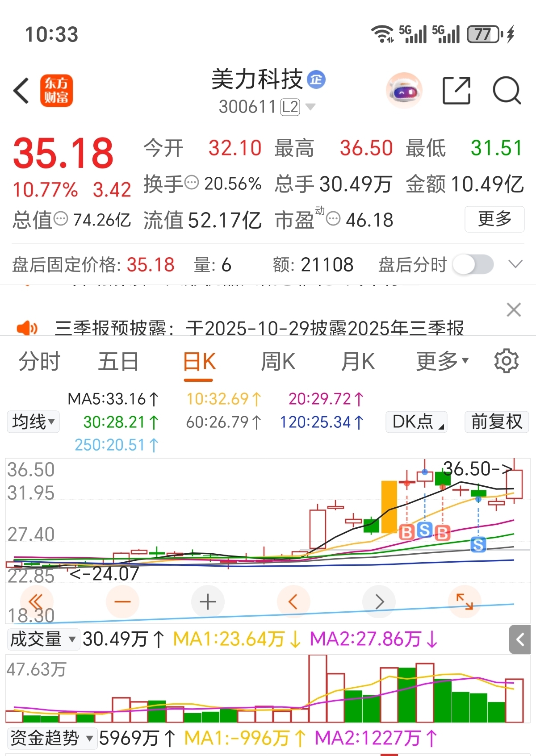
Task: Open the 东方财富 app logo
Action: [56, 91]
